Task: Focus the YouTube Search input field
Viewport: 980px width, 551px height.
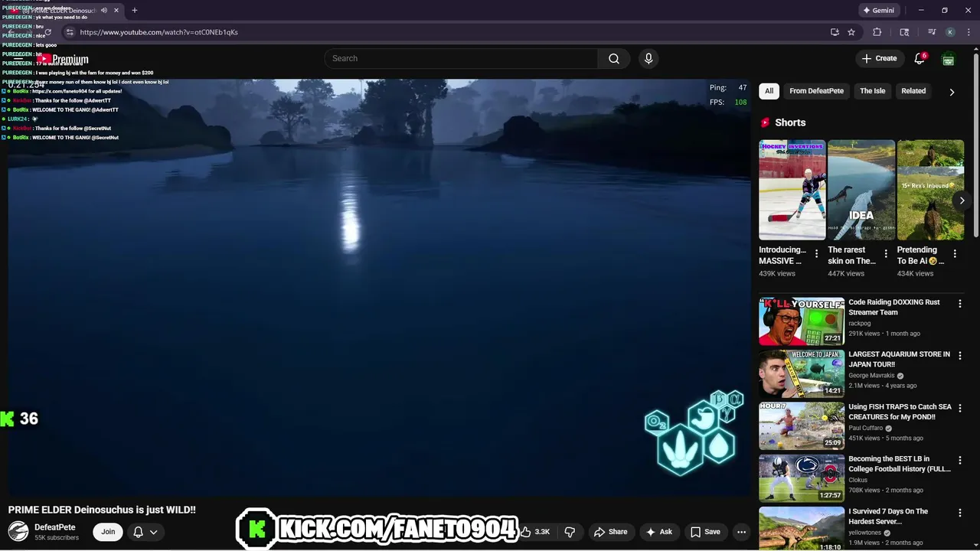Action: point(461,58)
